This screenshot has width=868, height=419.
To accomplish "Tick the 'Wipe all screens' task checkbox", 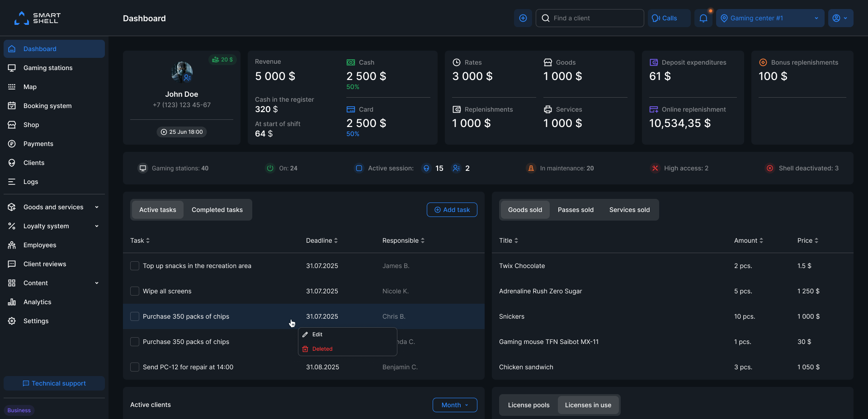I will coord(135,291).
